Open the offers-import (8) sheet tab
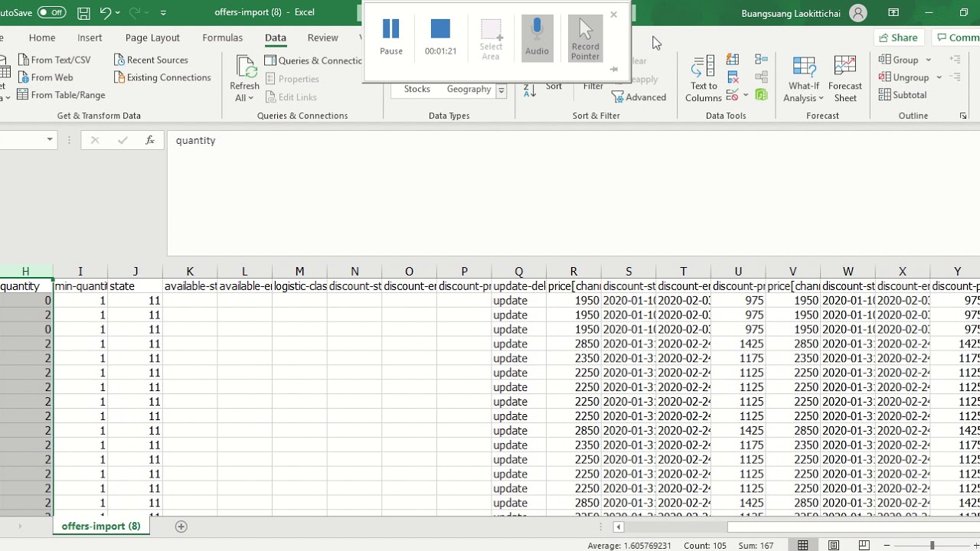 (x=101, y=527)
